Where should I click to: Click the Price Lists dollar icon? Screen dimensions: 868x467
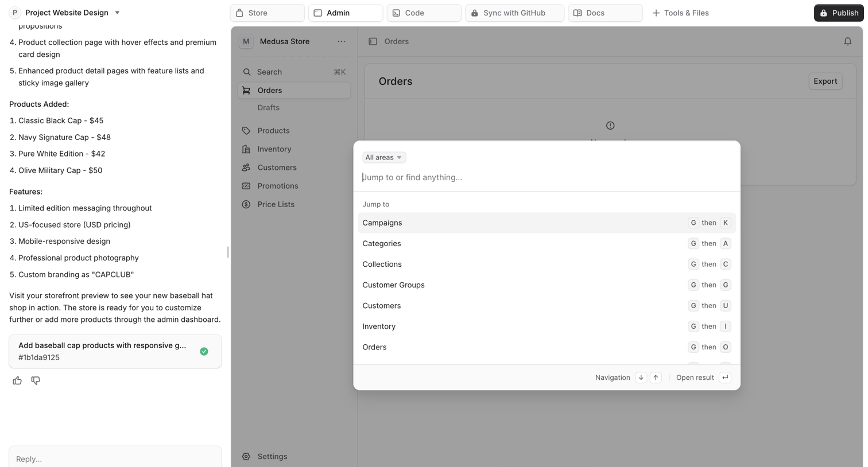[246, 204]
